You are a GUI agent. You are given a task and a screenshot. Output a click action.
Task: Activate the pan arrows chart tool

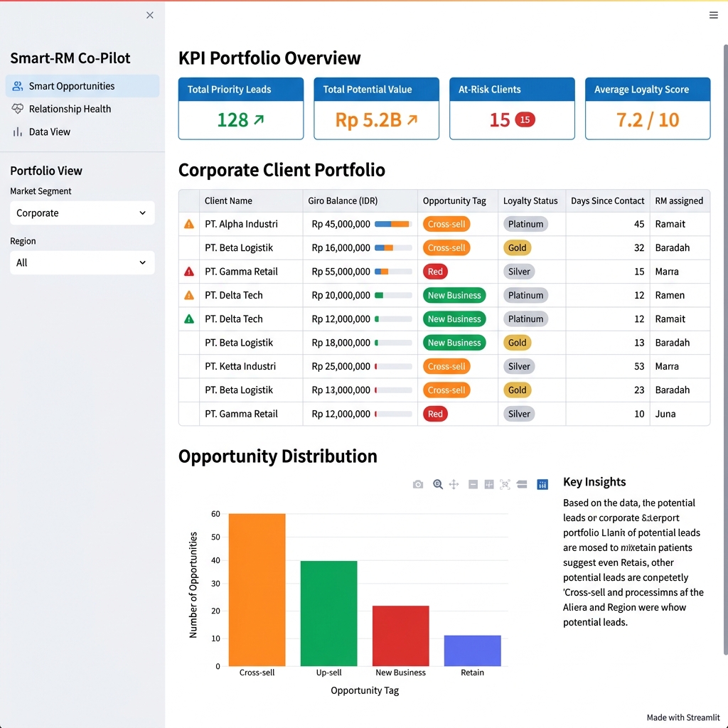454,484
